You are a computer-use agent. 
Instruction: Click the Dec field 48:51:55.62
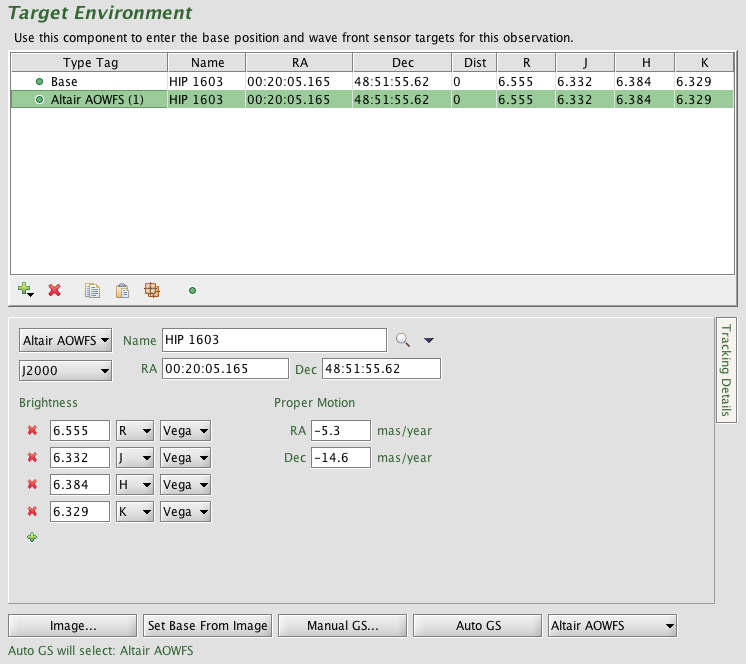coord(381,369)
